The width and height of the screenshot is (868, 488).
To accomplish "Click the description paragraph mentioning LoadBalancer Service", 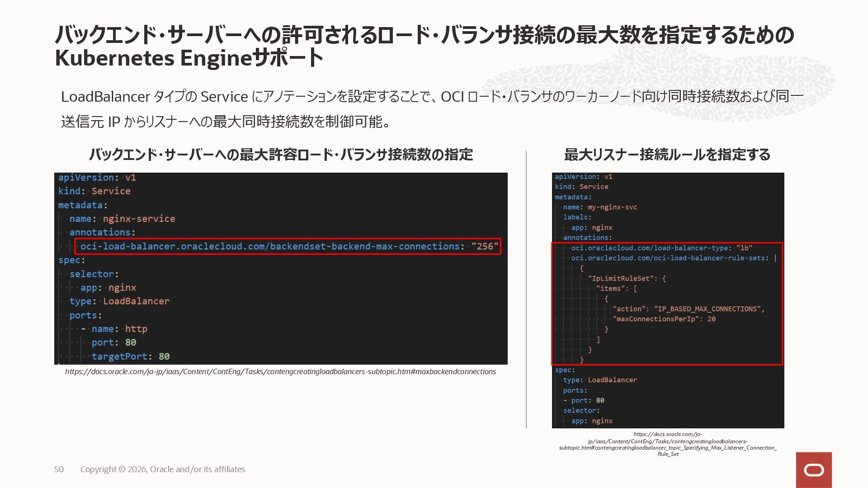I will [x=432, y=108].
